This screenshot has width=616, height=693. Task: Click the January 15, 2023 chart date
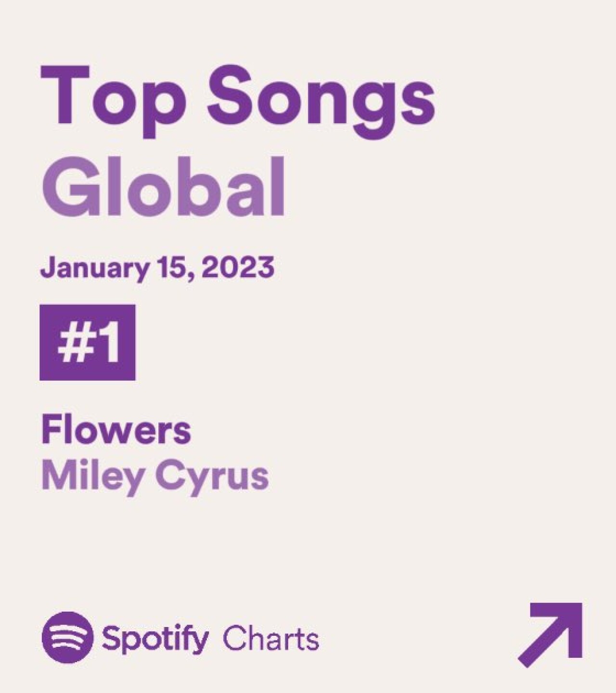tap(157, 267)
